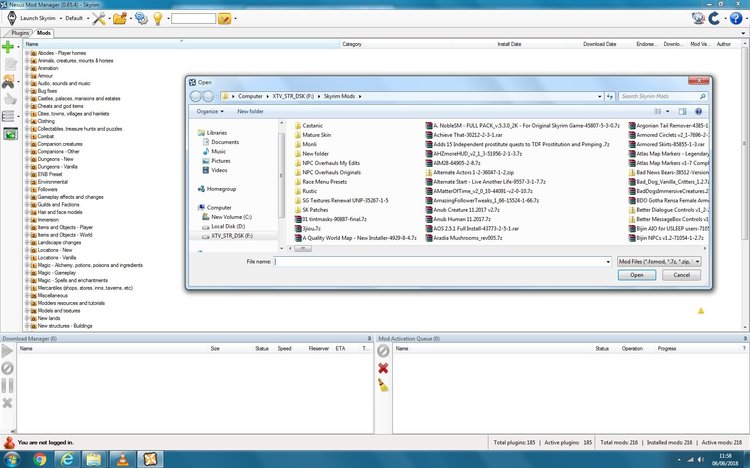Open the folders icon in main toolbar

(120, 19)
